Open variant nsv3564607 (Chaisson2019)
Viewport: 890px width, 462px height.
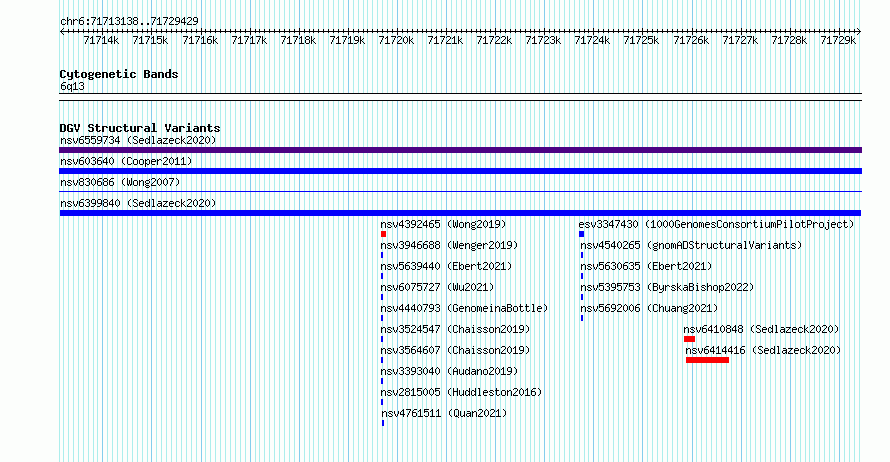coord(455,350)
